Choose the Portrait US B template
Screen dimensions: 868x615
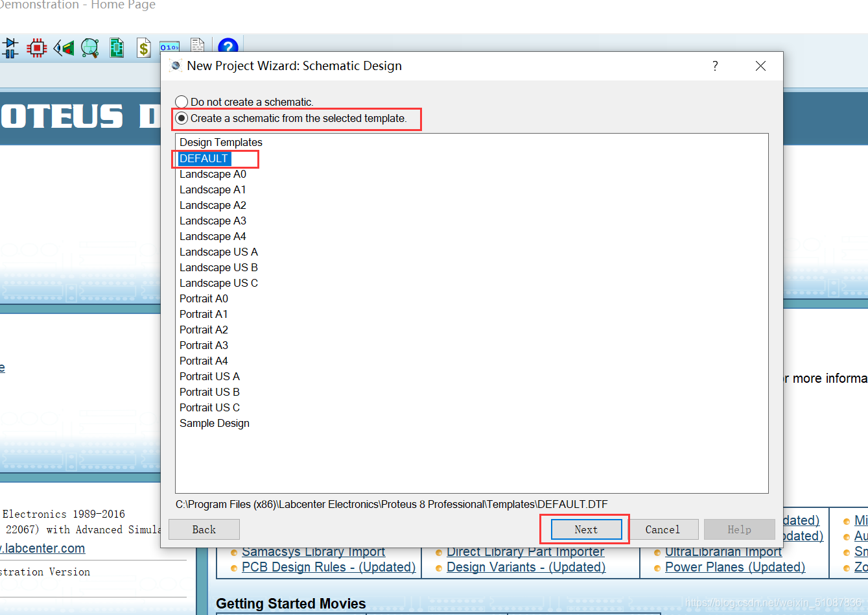coord(209,392)
